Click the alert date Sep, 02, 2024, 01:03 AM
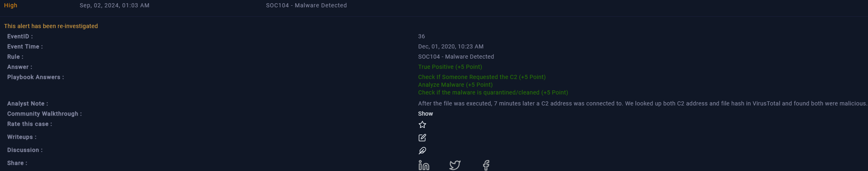Viewport: 868px width, 171px height. pyautogui.click(x=114, y=5)
